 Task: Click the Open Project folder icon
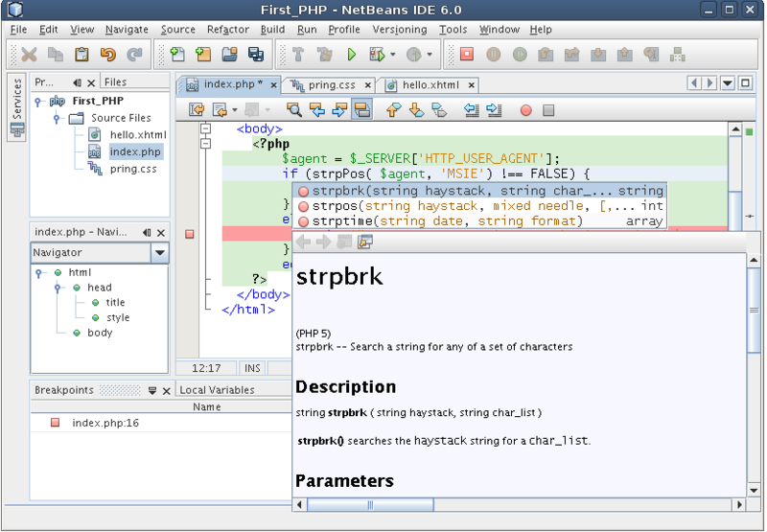[x=230, y=55]
